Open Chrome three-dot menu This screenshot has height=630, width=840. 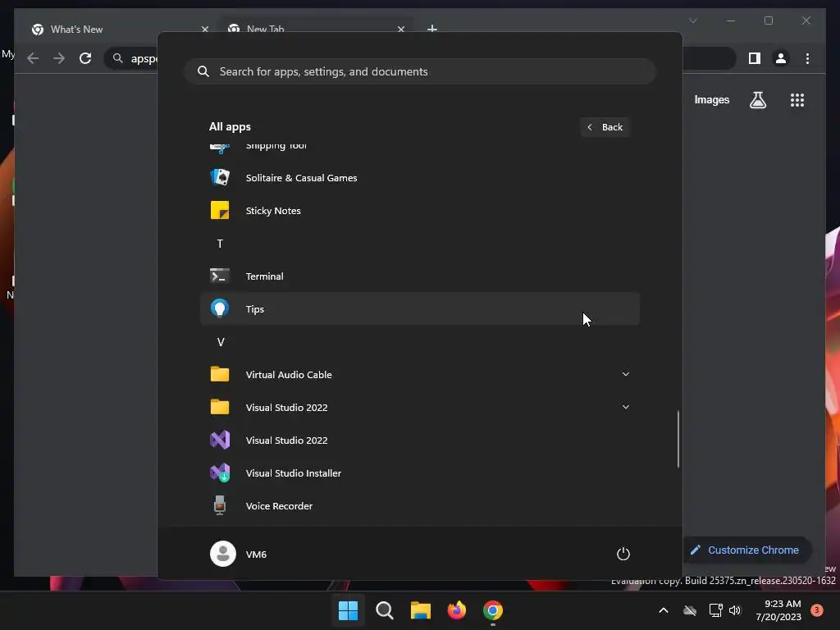point(807,58)
